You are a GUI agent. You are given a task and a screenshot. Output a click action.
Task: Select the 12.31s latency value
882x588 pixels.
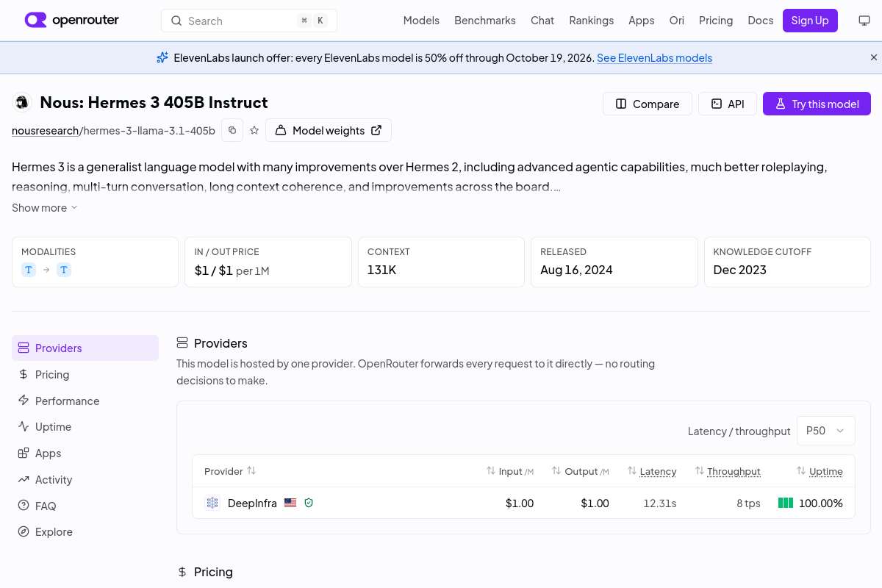660,503
